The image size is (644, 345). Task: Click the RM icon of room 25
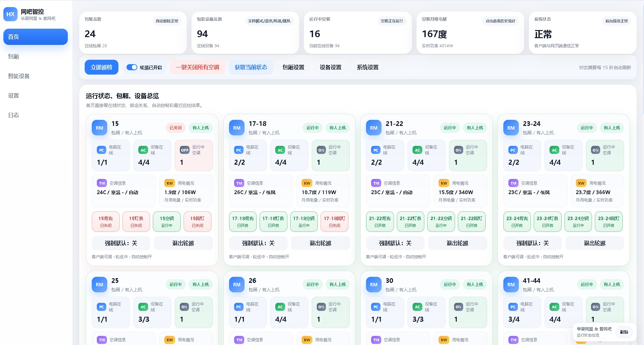click(x=100, y=285)
